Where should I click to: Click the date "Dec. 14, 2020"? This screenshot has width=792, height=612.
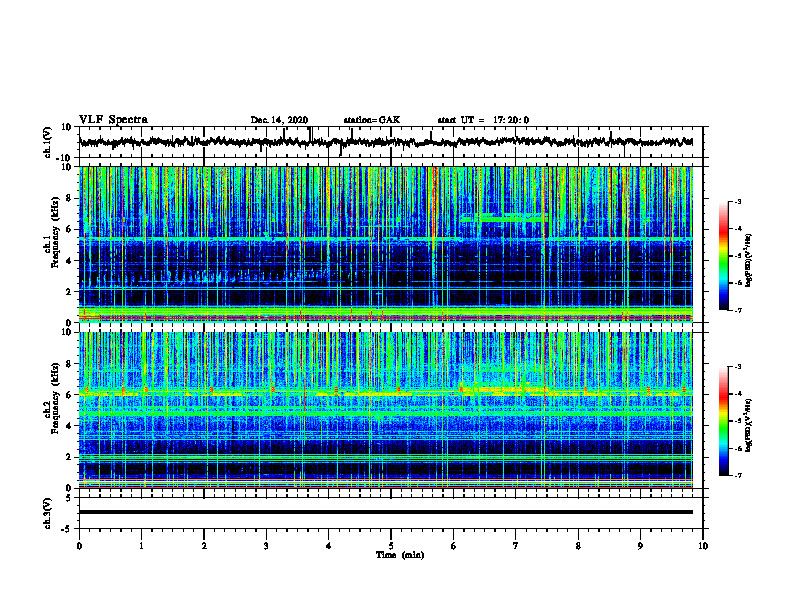coord(279,120)
